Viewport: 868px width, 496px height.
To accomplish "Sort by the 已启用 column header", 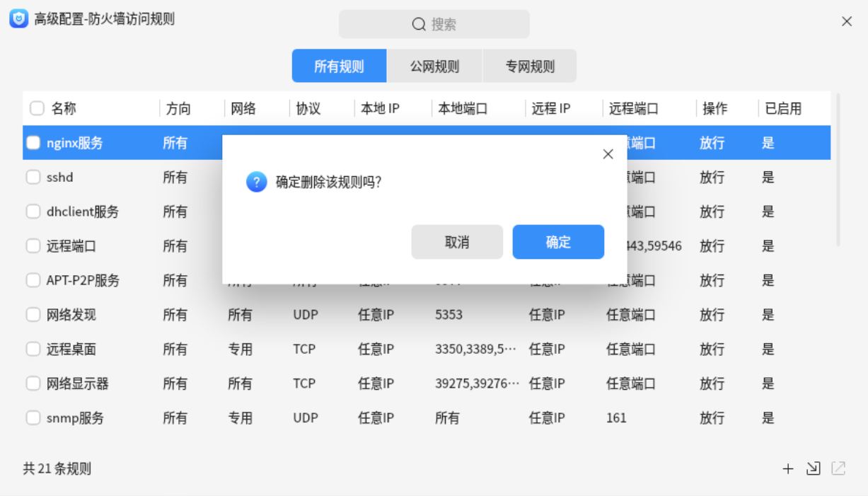I will tap(783, 108).
